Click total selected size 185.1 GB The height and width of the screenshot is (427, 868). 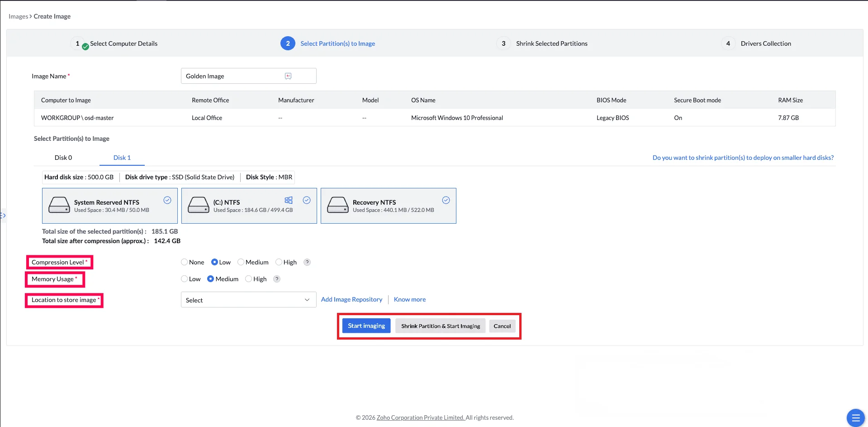point(165,231)
